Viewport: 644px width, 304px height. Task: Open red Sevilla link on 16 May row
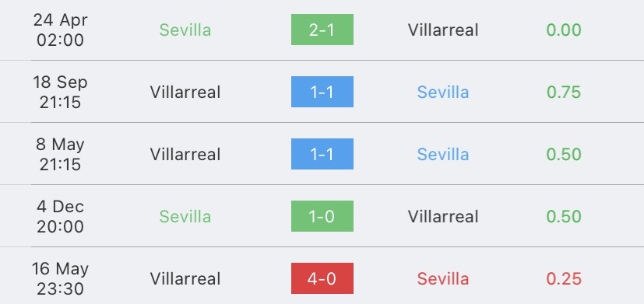click(x=443, y=278)
